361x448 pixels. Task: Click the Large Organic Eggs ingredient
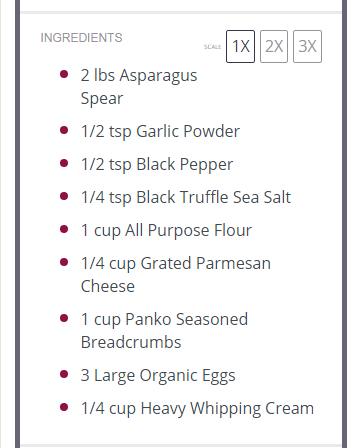[x=158, y=375]
